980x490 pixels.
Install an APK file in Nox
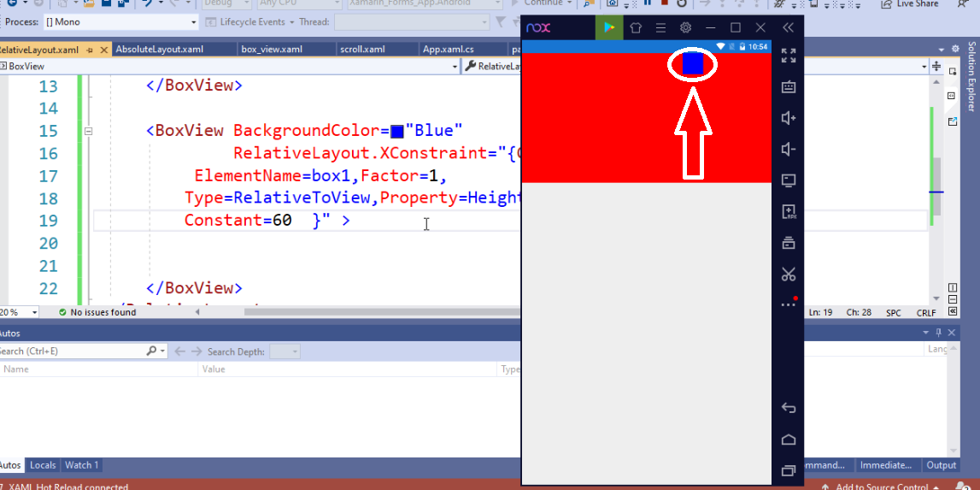coord(789,211)
